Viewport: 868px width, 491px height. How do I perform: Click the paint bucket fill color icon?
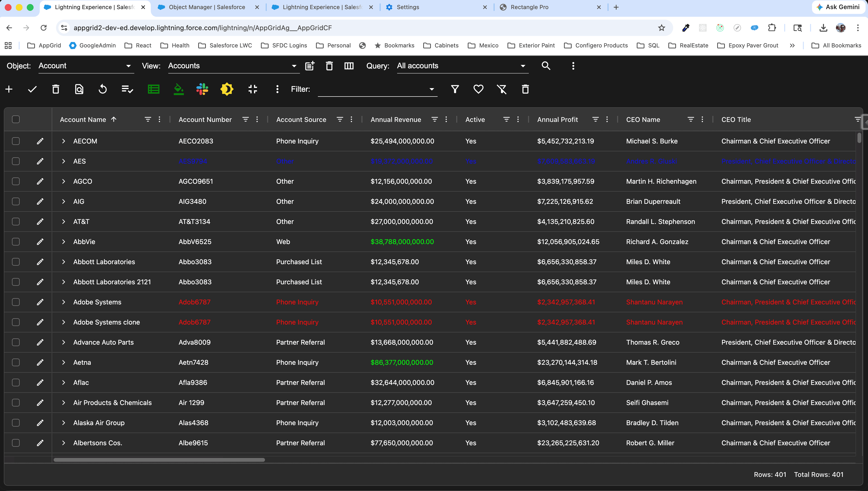pyautogui.click(x=179, y=89)
